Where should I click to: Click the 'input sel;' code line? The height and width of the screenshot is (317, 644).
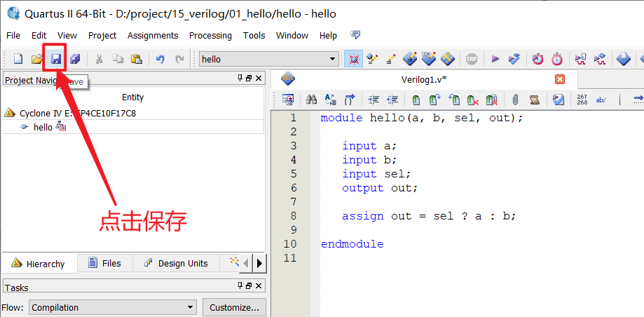[x=376, y=174]
